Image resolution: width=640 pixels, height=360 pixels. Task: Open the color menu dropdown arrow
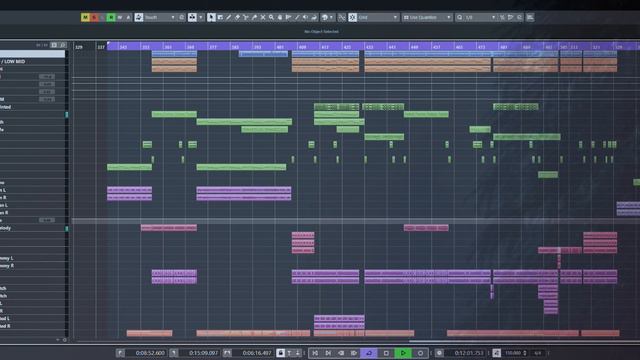pyautogui.click(x=331, y=17)
